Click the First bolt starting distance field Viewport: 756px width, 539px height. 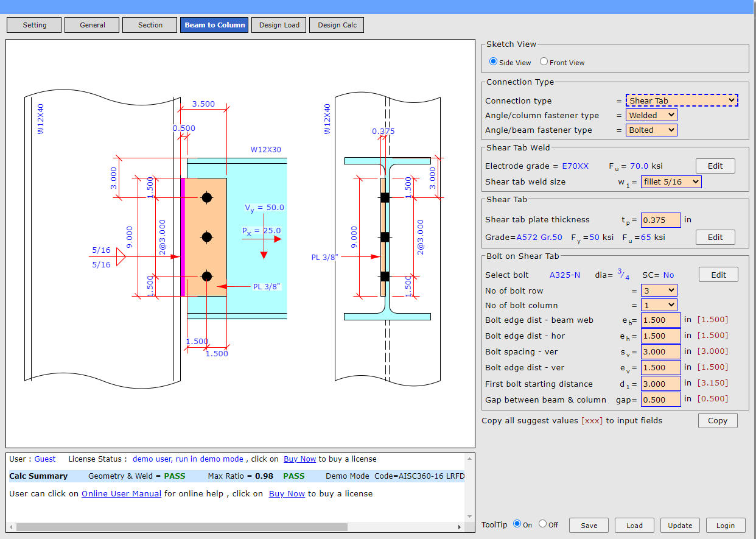click(x=660, y=384)
